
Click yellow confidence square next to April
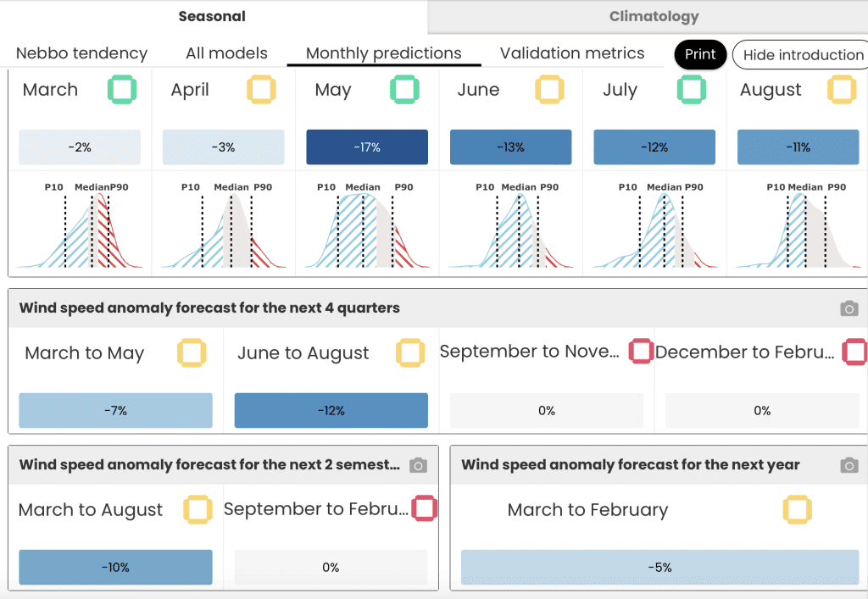point(261,90)
